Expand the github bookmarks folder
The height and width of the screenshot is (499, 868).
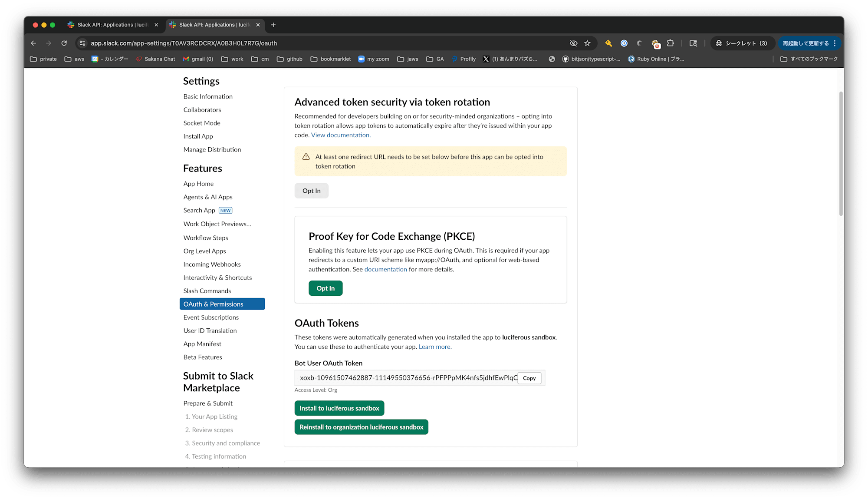289,59
